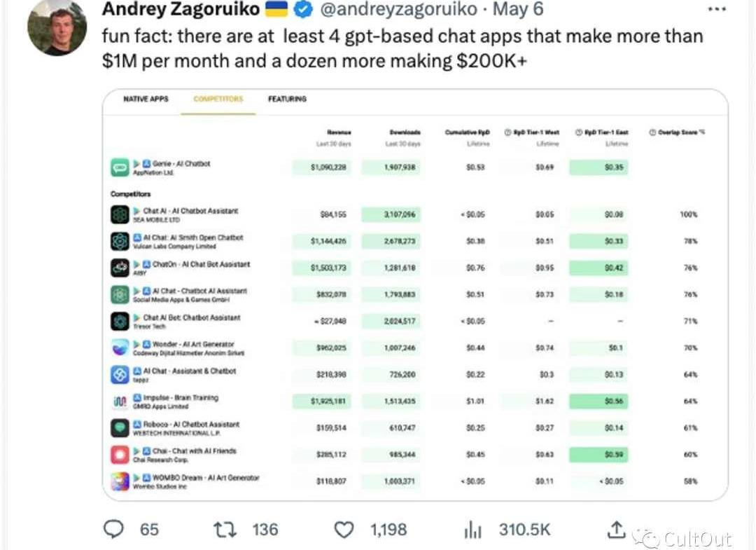Sort by the Downloads column header

click(405, 132)
